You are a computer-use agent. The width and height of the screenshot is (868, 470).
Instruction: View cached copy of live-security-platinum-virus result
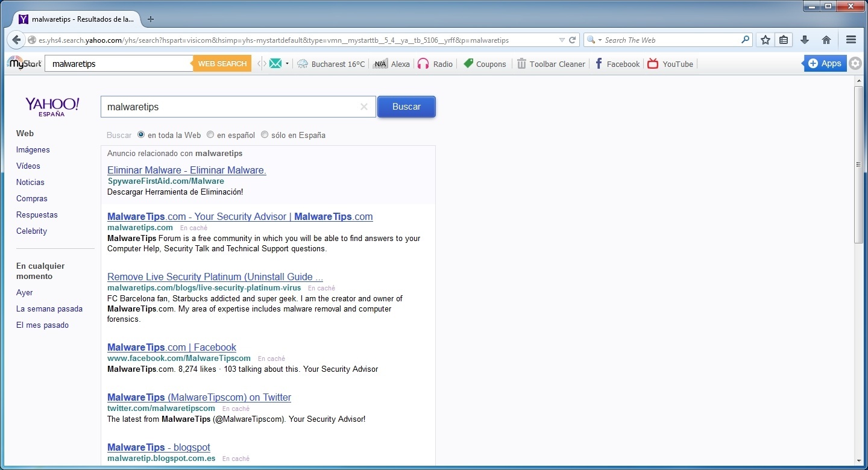point(321,288)
